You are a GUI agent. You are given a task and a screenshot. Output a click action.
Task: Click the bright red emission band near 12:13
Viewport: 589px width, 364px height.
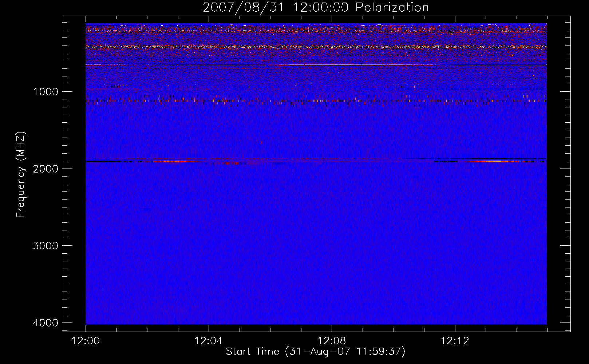[496, 161]
